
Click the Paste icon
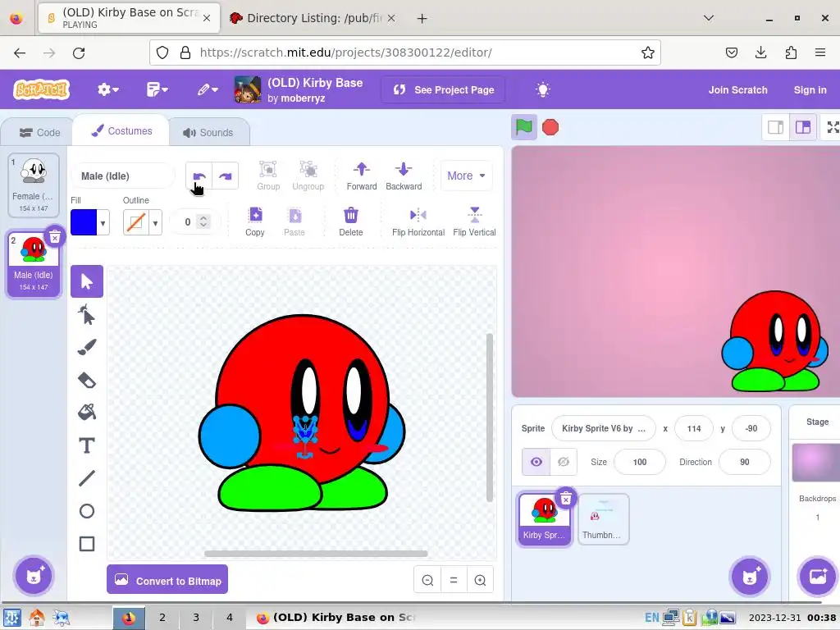(294, 221)
